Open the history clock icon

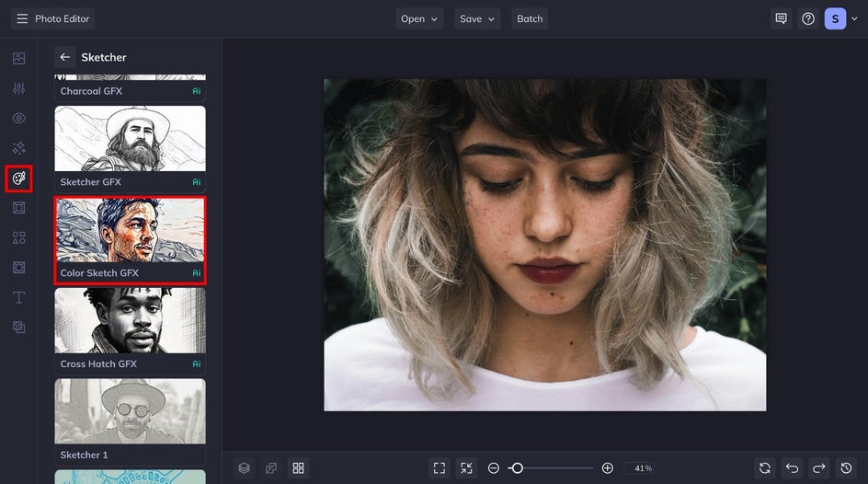pyautogui.click(x=846, y=468)
